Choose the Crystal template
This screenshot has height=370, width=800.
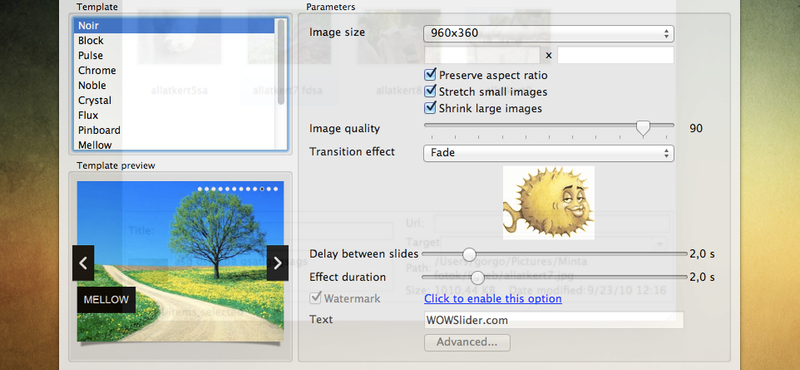(173, 101)
